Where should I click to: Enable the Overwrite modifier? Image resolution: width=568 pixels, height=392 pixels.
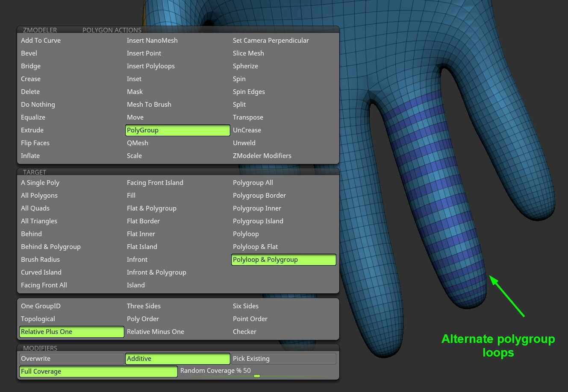tap(71, 359)
